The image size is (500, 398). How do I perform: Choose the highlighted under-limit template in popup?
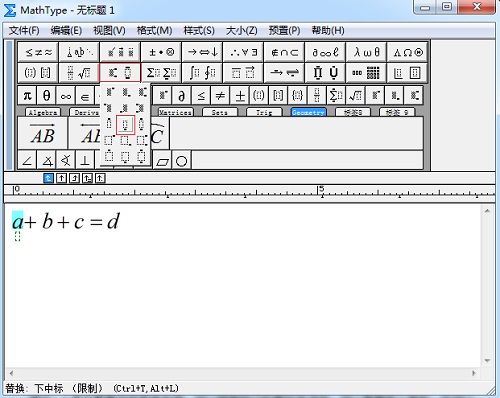click(x=125, y=125)
